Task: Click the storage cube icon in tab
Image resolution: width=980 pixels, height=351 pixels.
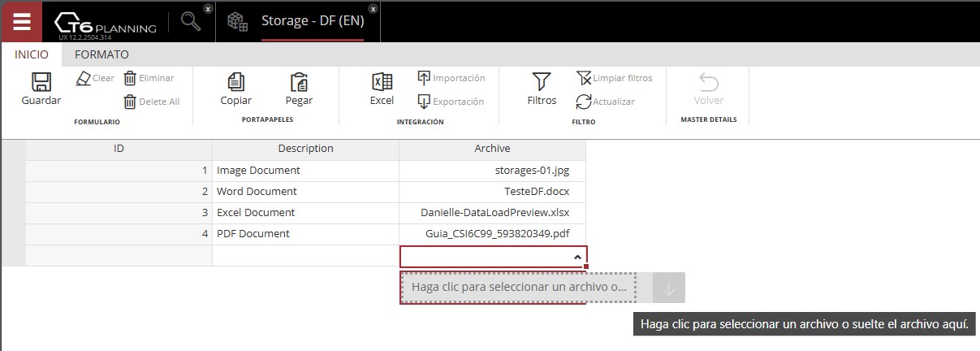Action: point(237,22)
